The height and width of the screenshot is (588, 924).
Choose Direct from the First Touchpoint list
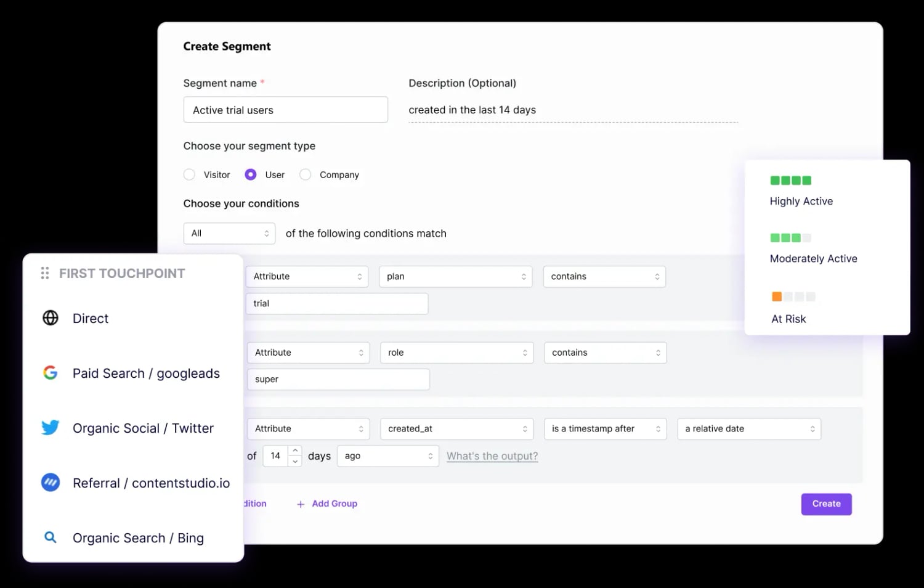pyautogui.click(x=90, y=318)
